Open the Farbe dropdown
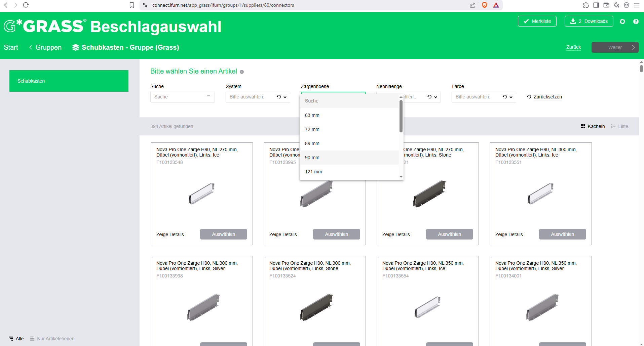The image size is (644, 346). point(484,97)
